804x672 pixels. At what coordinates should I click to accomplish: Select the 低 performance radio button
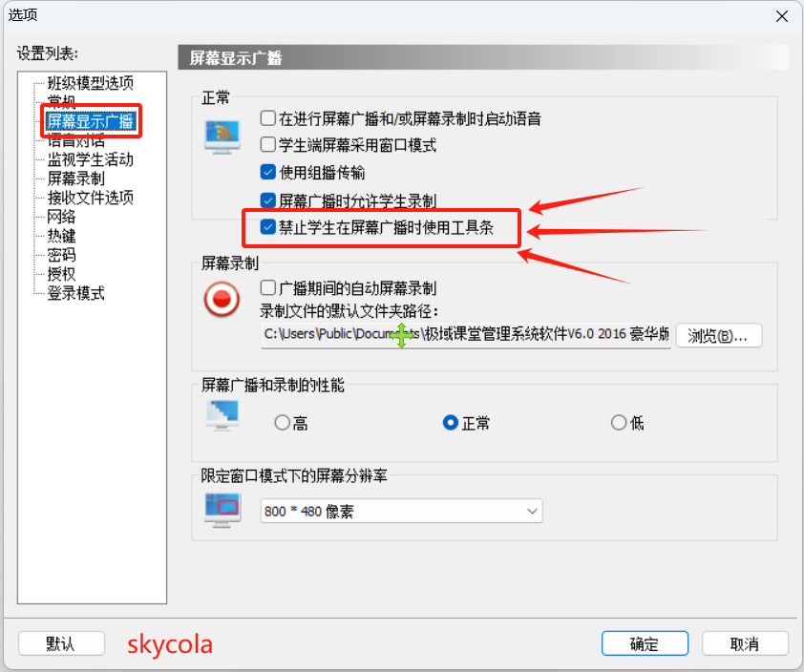click(x=619, y=423)
